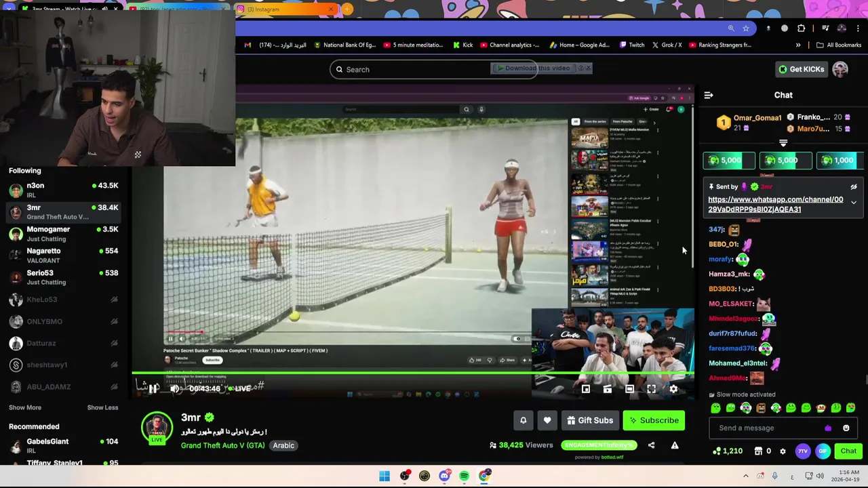The image size is (868, 488).
Task: Click the 1,000 Kicks gift bar
Action: [x=840, y=161]
